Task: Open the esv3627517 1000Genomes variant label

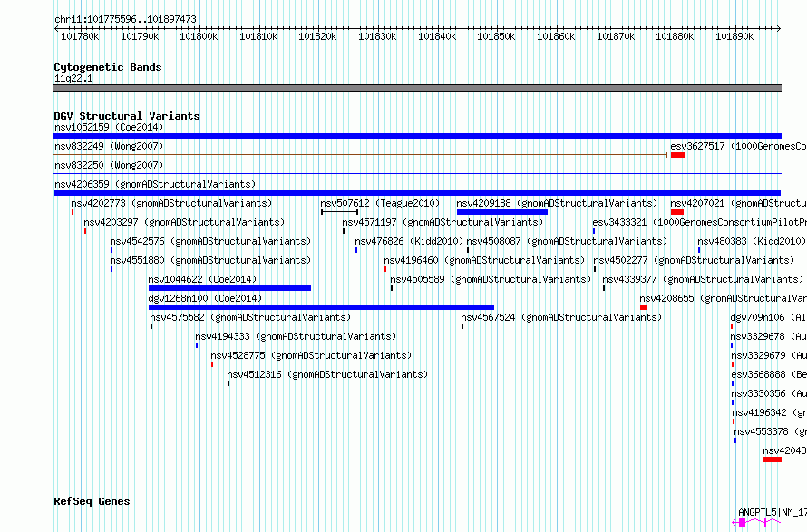Action: click(739, 146)
